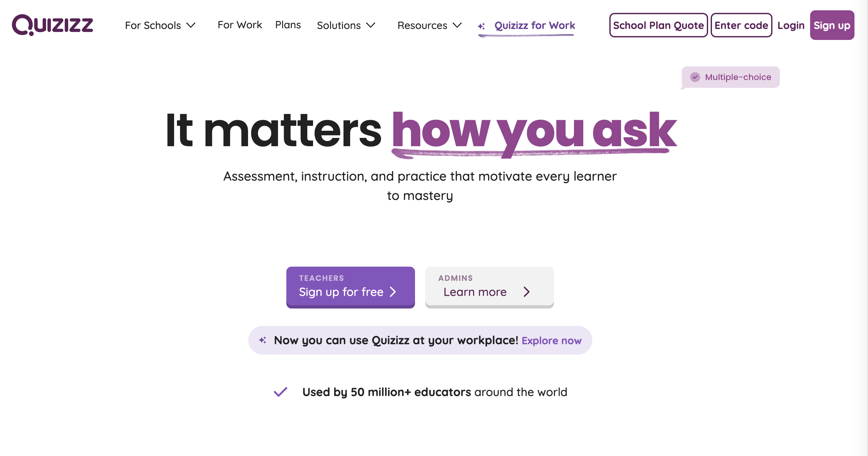Click the sparkle/AI icon next to Quizizz for Work
The image size is (868, 456).
[482, 25]
